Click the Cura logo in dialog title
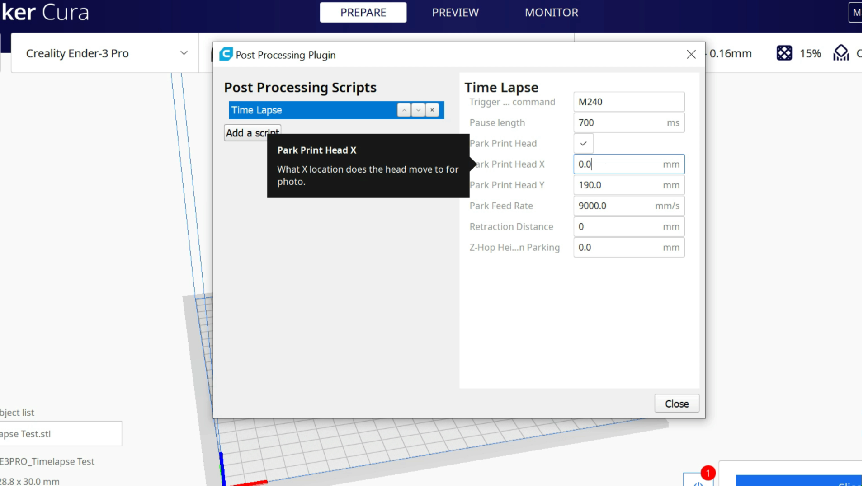The image size is (868, 488). [226, 55]
